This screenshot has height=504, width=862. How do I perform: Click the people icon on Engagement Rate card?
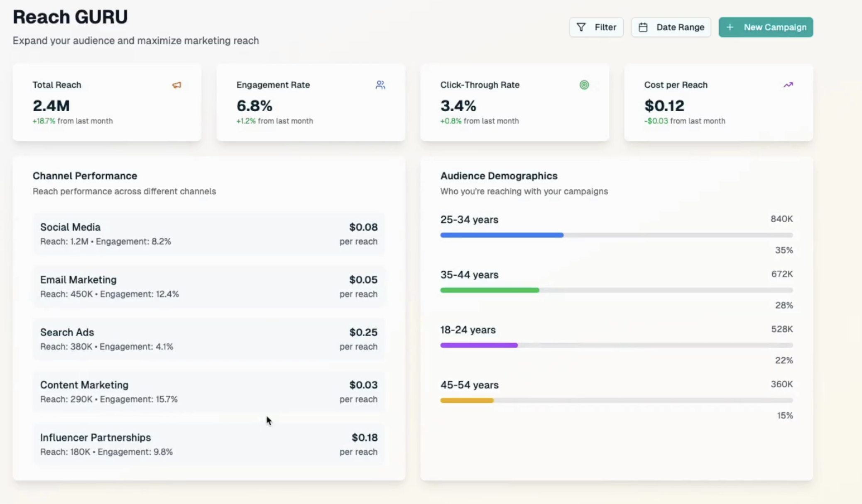tap(380, 85)
